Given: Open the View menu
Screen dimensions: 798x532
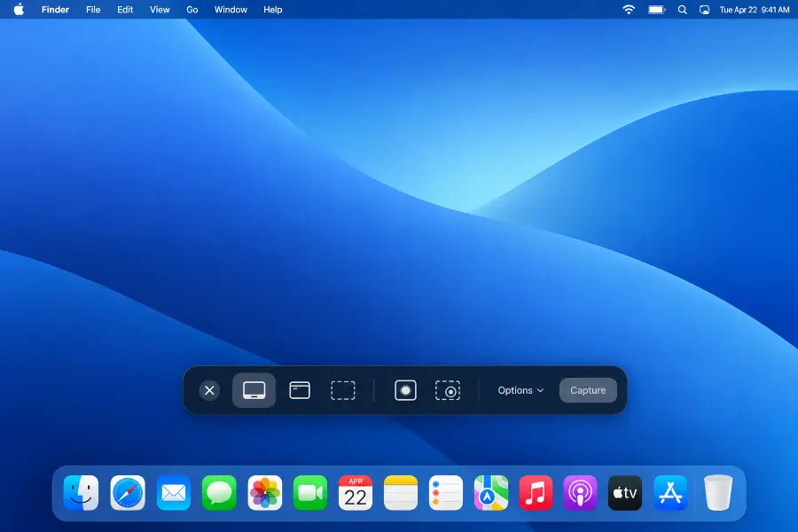Looking at the screenshot, I should pyautogui.click(x=160, y=10).
